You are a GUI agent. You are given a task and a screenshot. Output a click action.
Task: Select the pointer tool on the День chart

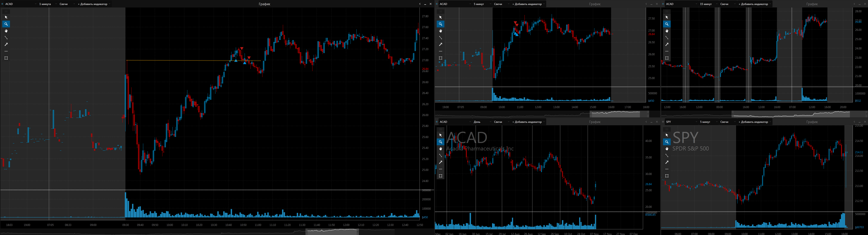pyautogui.click(x=440, y=135)
